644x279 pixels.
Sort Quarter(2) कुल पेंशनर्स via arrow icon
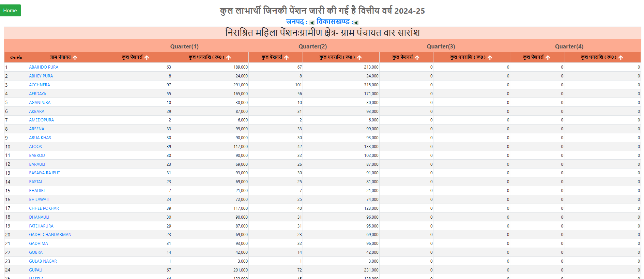(287, 58)
